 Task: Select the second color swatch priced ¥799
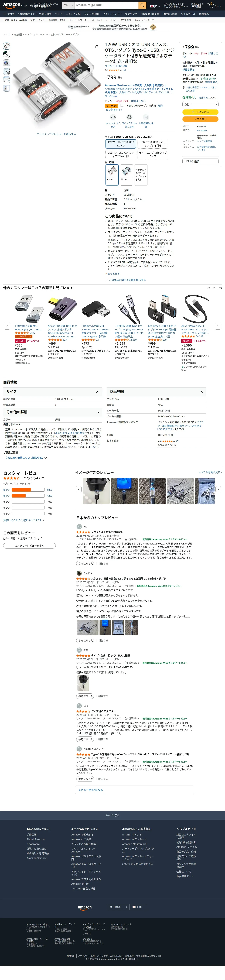(x=126, y=175)
